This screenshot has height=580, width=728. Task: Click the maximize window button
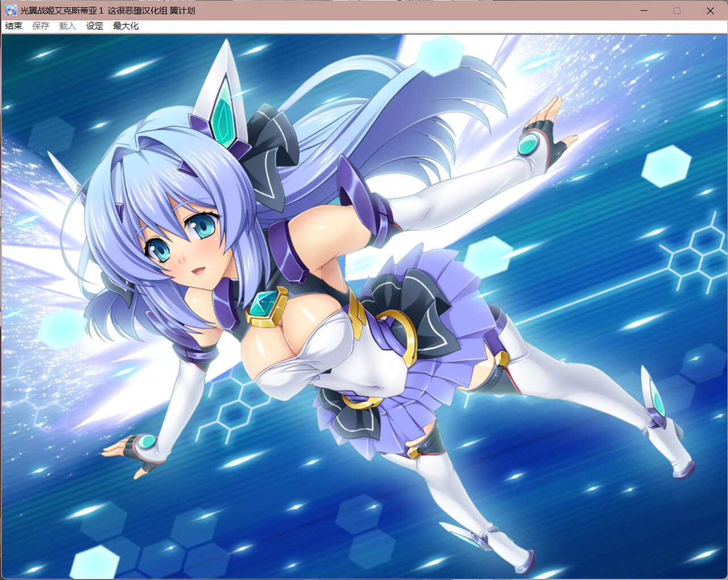tap(676, 10)
